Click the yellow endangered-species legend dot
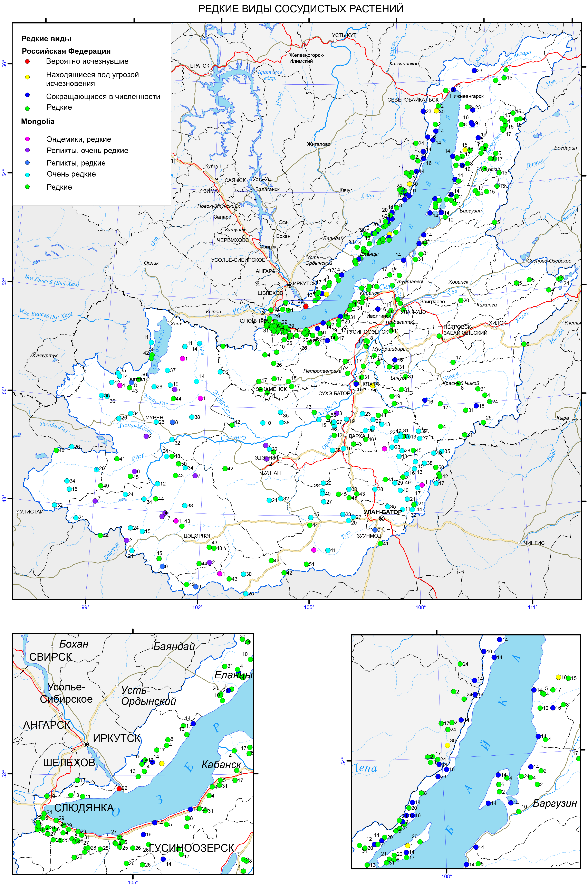The width and height of the screenshot is (588, 887). [27, 77]
